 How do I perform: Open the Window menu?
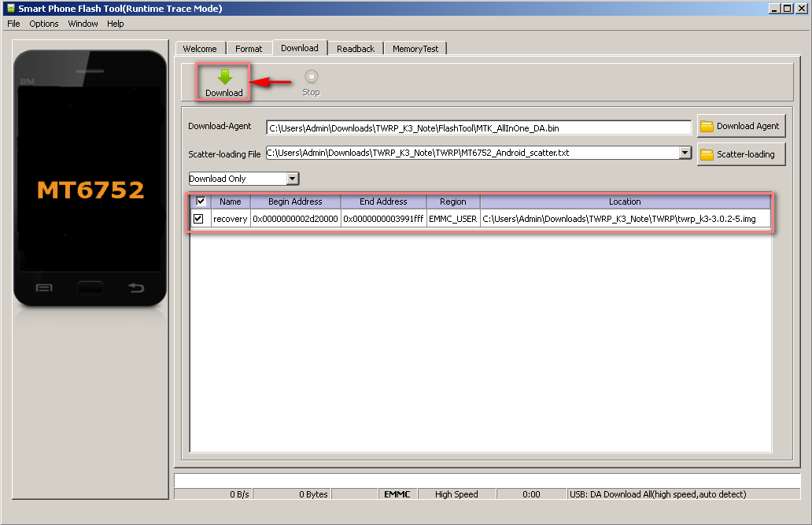point(83,24)
